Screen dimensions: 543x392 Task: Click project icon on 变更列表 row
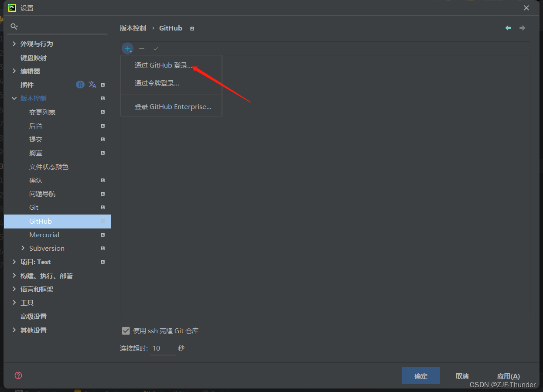(x=103, y=112)
